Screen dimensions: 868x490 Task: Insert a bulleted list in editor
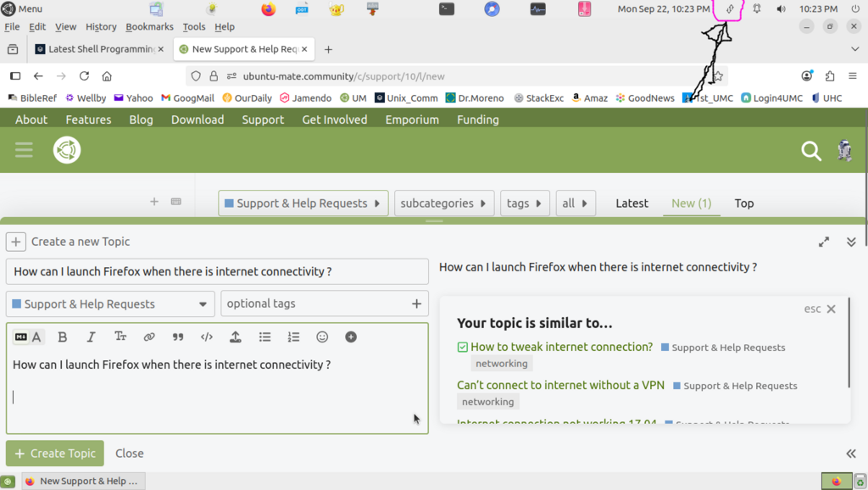264,337
